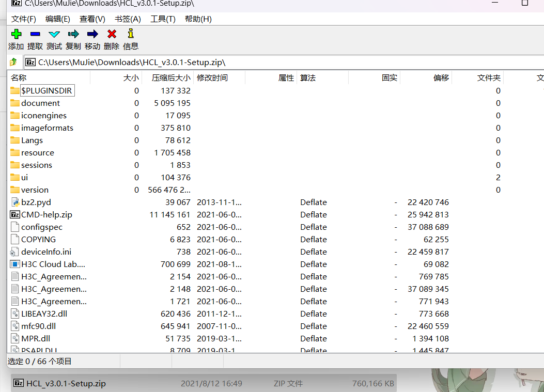544x392 pixels.
Task: Click compressed size 700 699
Action: [176, 264]
